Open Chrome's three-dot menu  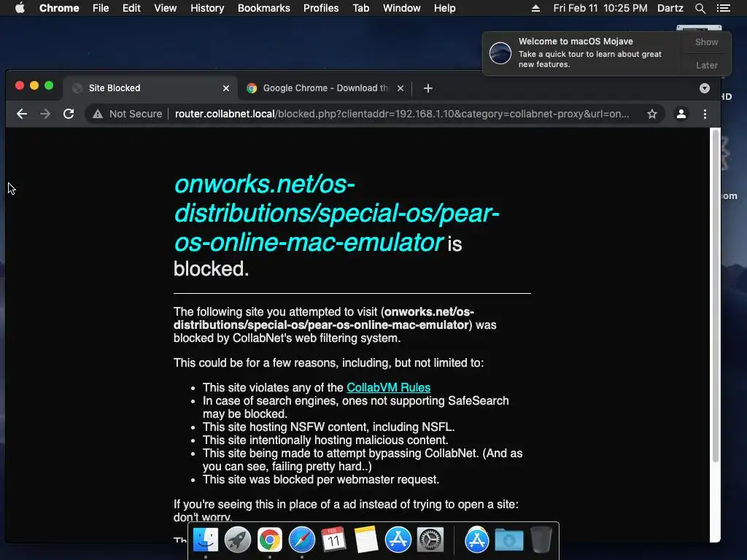click(x=705, y=114)
